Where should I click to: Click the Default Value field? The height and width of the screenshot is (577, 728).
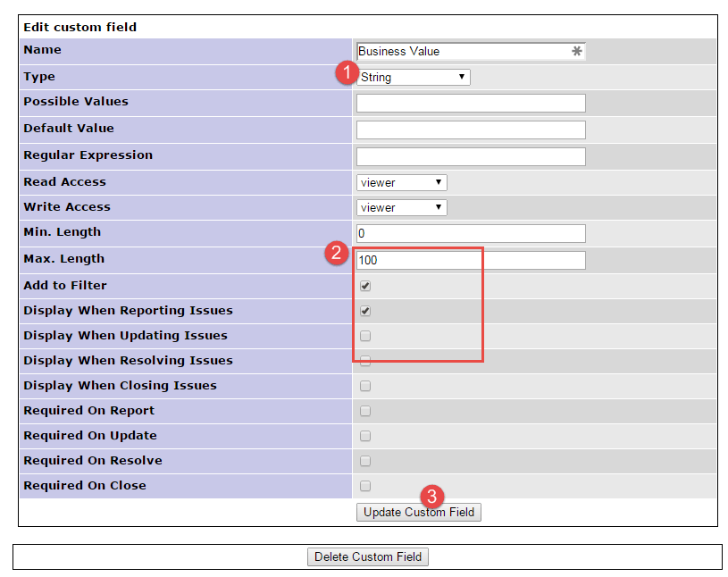point(471,130)
